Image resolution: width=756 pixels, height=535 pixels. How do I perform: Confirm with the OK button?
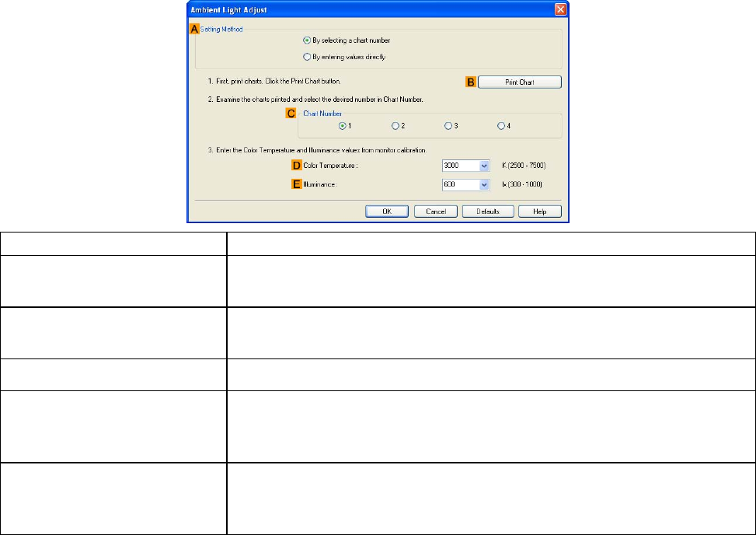pos(387,212)
